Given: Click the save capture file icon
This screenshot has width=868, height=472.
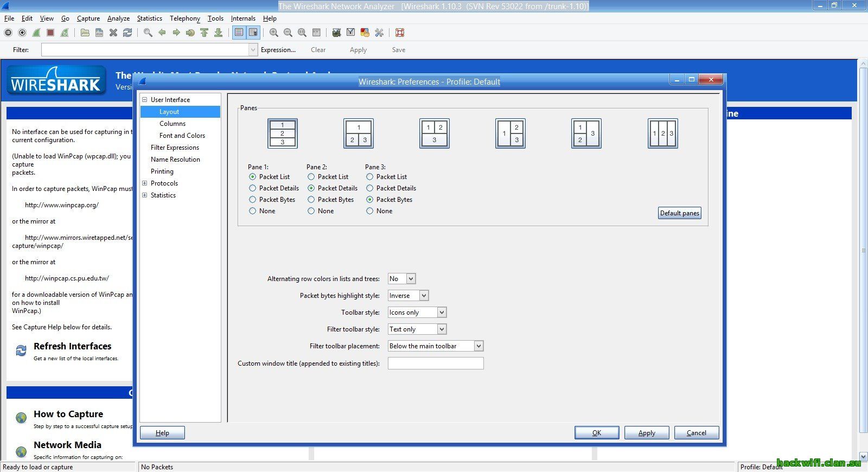Looking at the screenshot, I should (x=99, y=33).
